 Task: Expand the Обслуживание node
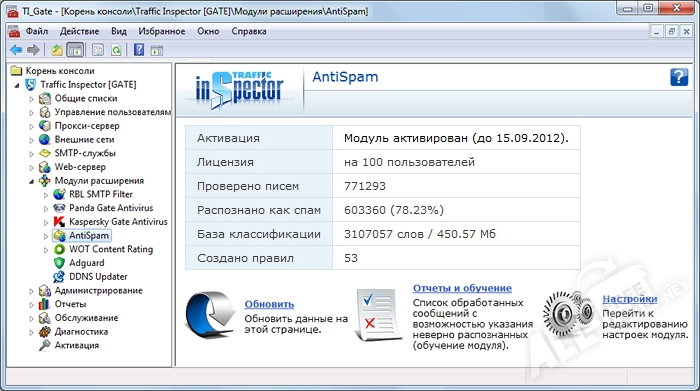point(31,319)
